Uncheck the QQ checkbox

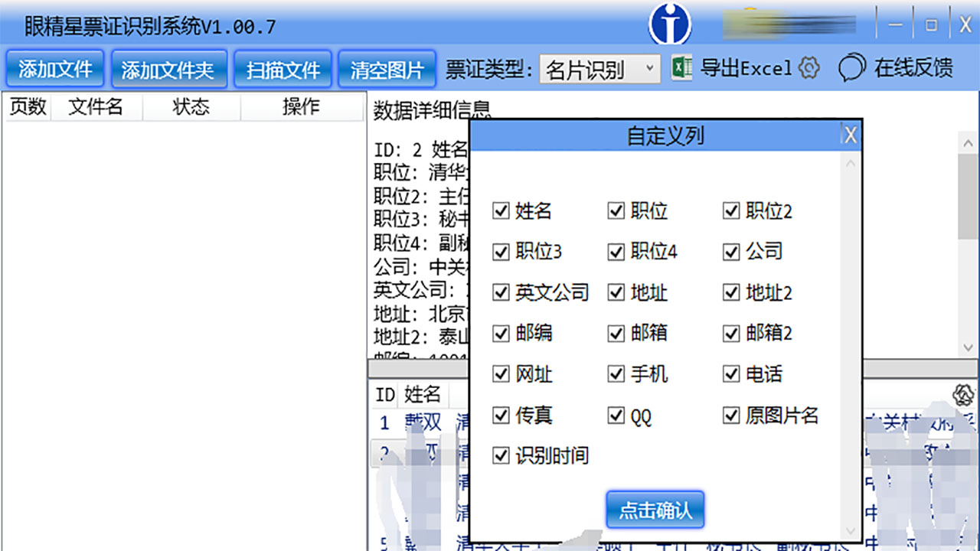pyautogui.click(x=616, y=416)
